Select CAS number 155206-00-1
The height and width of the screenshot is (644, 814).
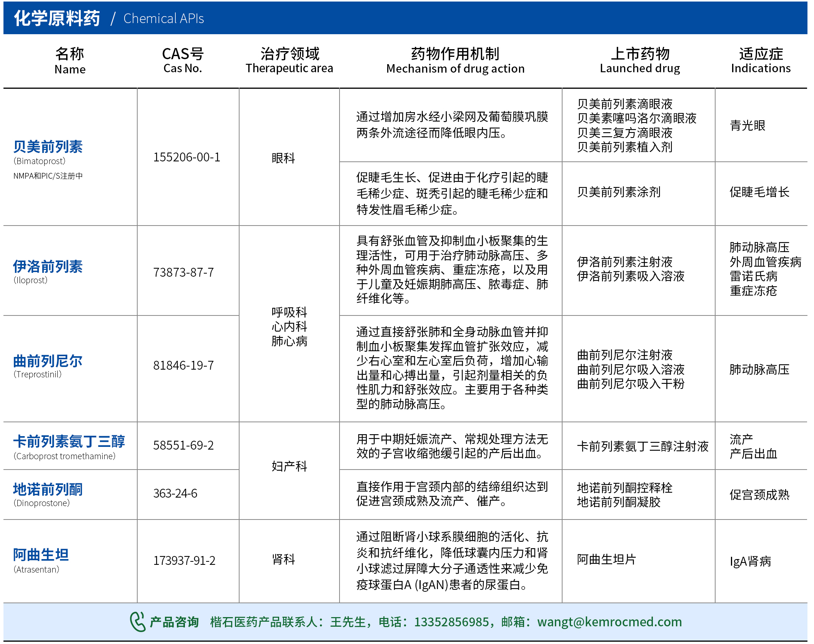[x=186, y=157]
